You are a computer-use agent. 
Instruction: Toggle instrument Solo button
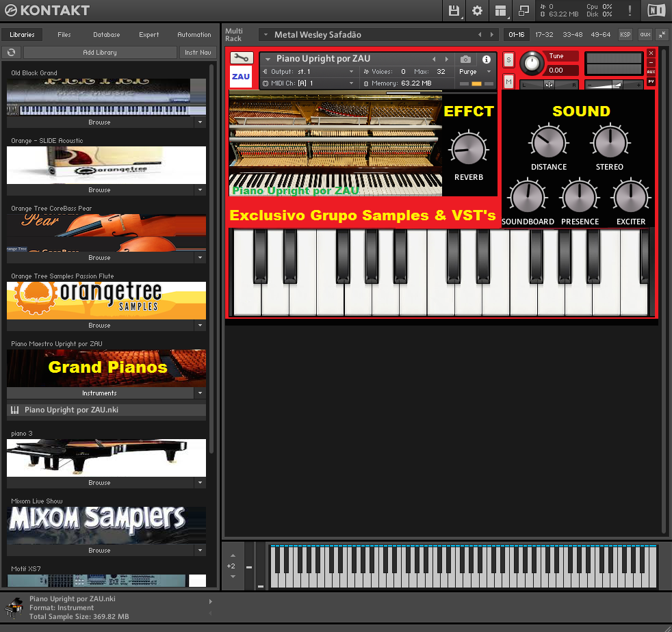pyautogui.click(x=508, y=60)
